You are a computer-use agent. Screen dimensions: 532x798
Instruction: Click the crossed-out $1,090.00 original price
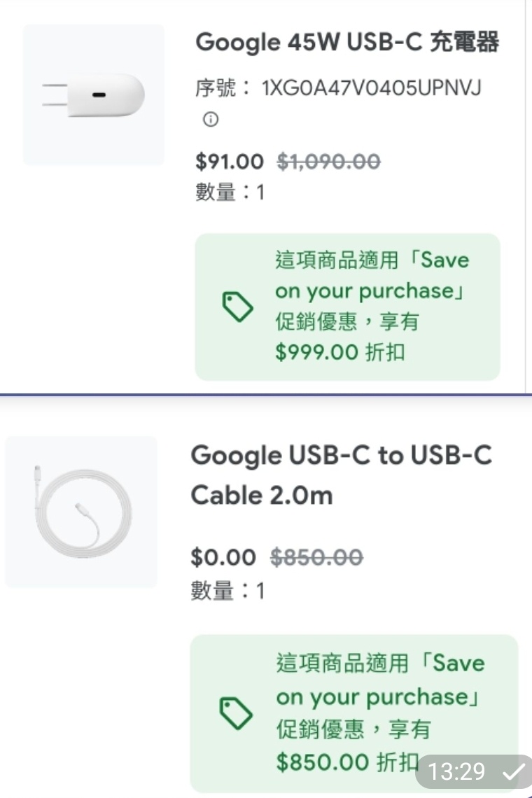point(328,162)
